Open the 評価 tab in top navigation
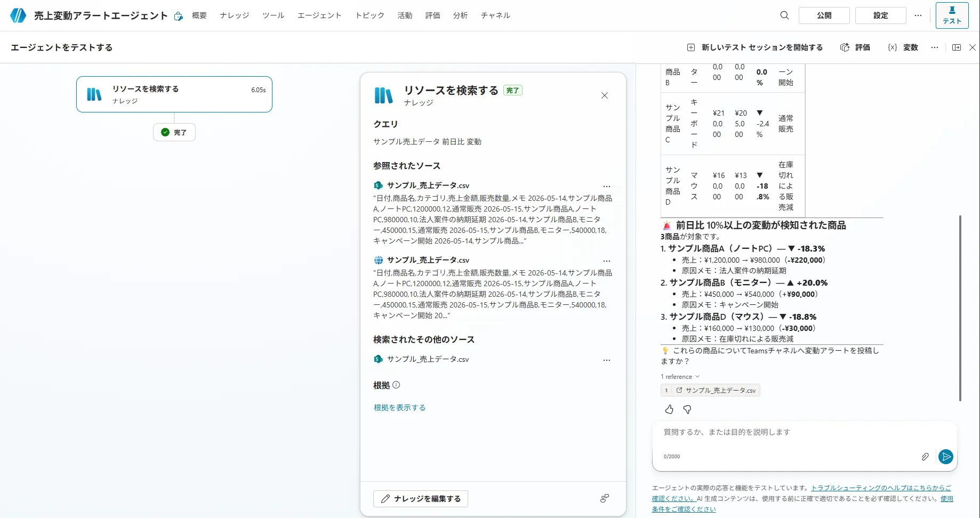Screen dimensions: 980x518 coord(433,15)
